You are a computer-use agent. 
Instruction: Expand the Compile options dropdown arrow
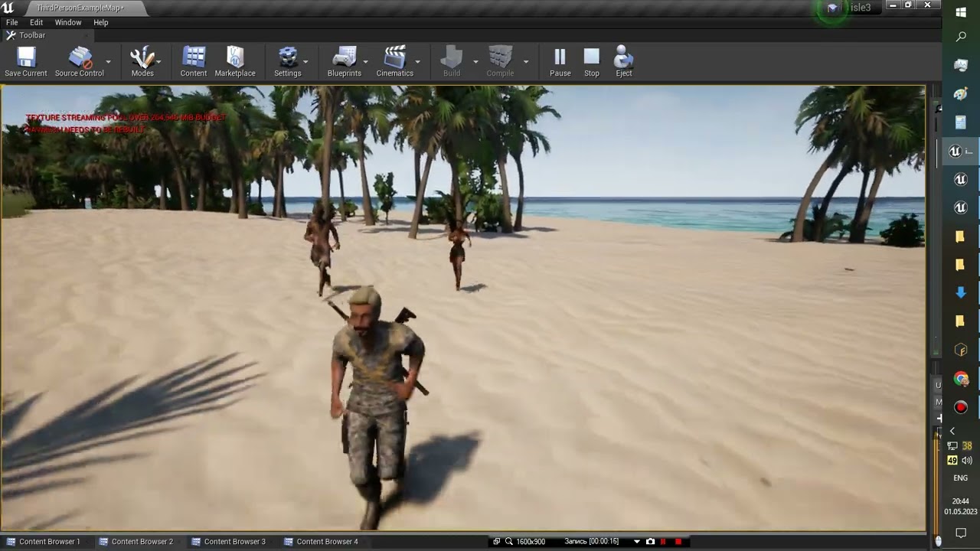[x=526, y=61]
